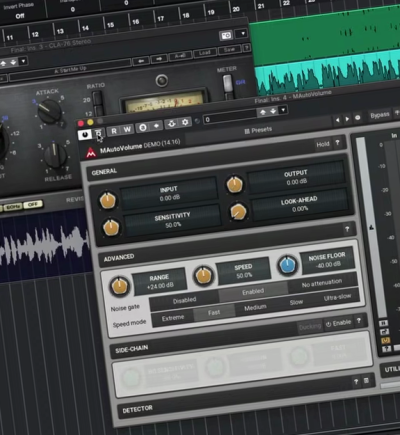Click the MeldaProduction red logo icon
The image size is (400, 435).
point(91,153)
